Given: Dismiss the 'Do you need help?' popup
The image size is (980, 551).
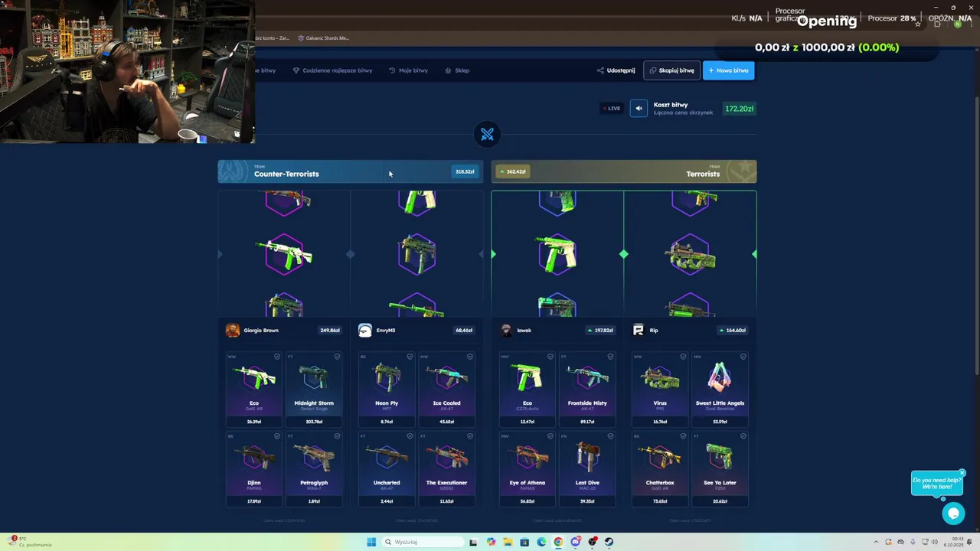Looking at the screenshot, I should [962, 472].
